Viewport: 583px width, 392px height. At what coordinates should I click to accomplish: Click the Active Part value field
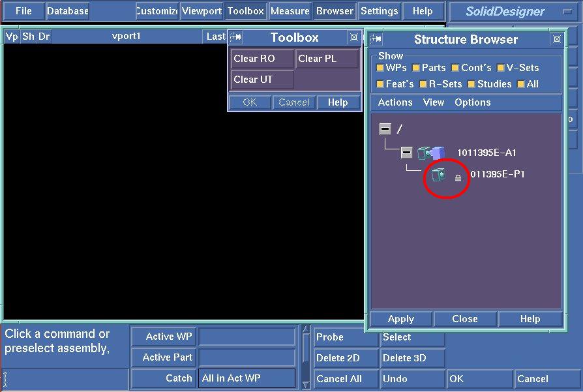click(247, 357)
